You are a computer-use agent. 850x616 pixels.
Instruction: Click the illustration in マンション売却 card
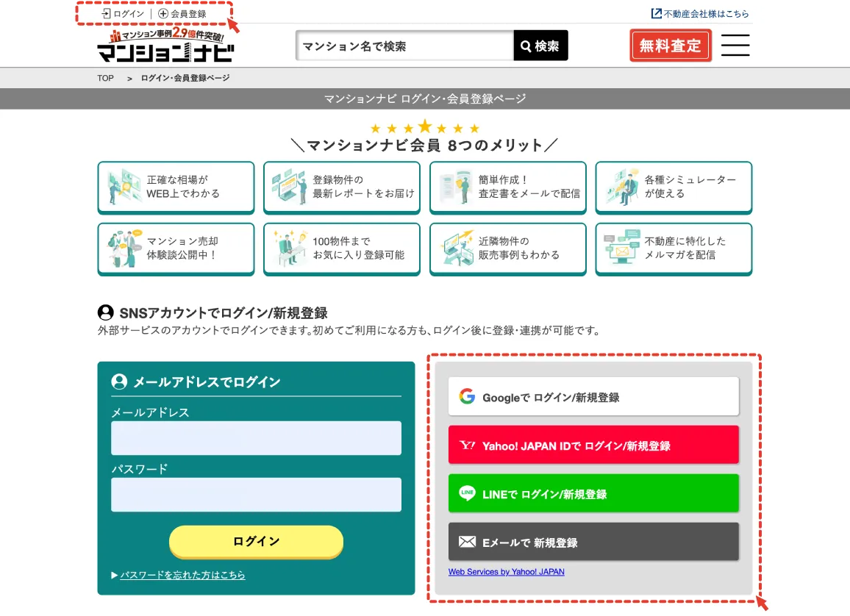(124, 248)
